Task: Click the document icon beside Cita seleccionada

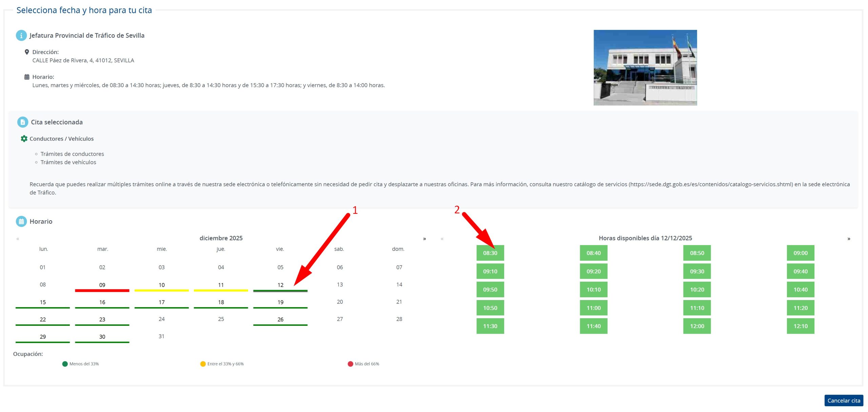Action: [22, 122]
